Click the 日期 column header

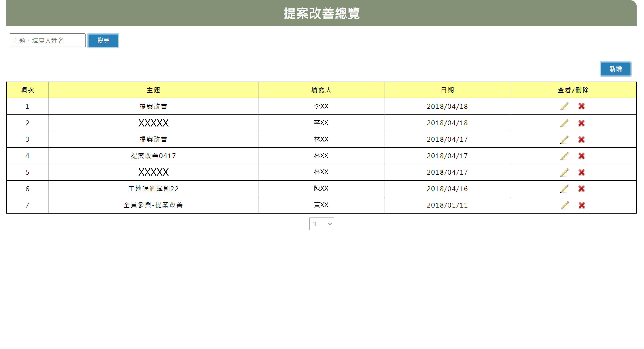click(448, 90)
